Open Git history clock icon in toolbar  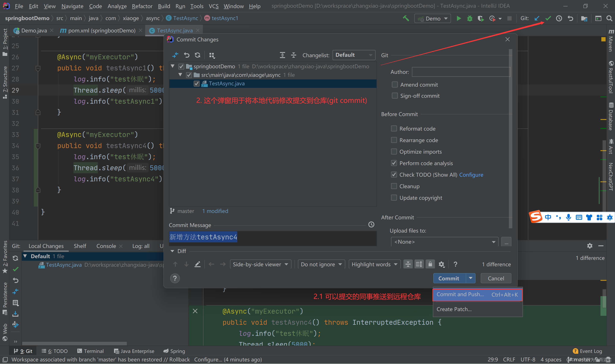(559, 18)
